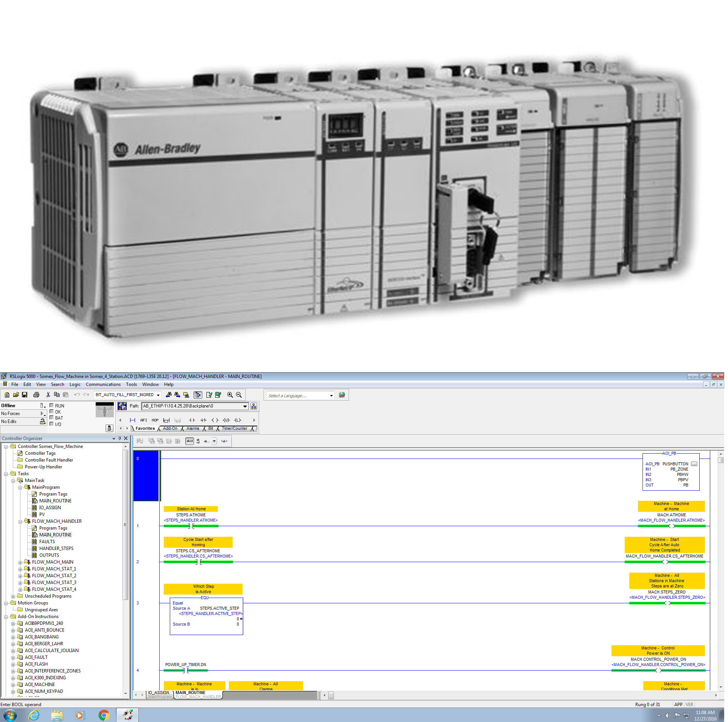Image resolution: width=728 pixels, height=722 pixels.
Task: Toggle the RUN status indicator box
Action: pos(51,405)
